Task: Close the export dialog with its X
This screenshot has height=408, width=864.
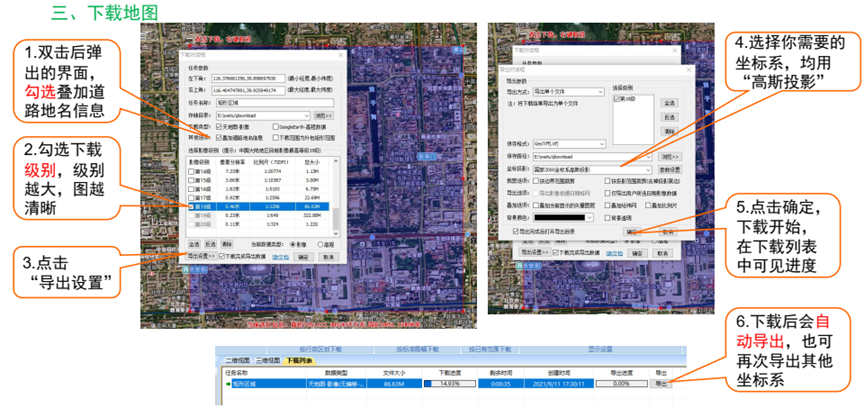Action: point(689,70)
